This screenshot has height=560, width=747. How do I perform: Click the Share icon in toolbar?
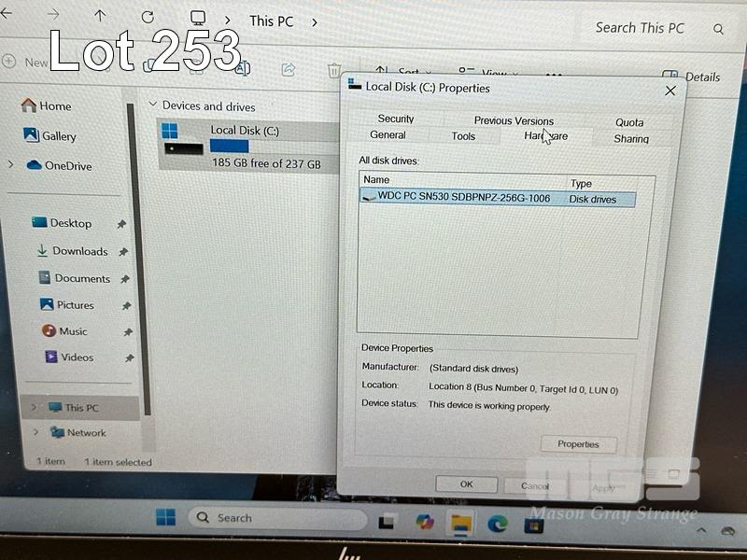[289, 69]
